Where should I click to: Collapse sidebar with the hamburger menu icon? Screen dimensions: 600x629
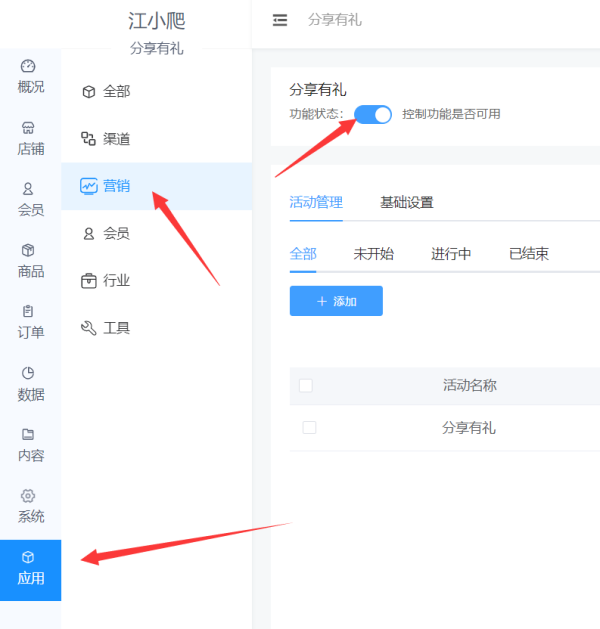coord(280,20)
